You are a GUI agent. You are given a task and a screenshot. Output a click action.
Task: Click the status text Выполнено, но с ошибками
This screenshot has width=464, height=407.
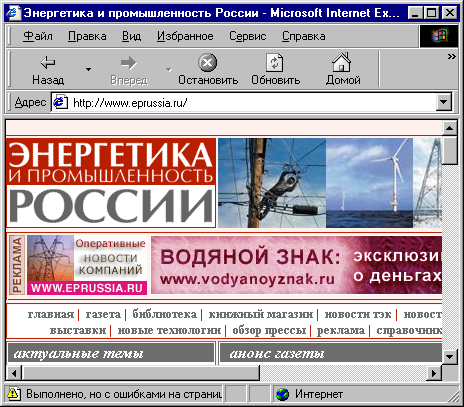tap(124, 394)
